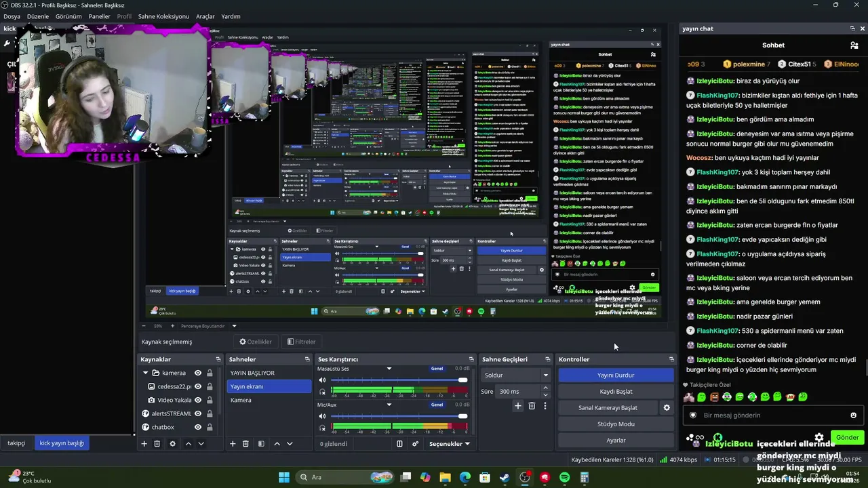Screen dimensions: 868x488
Task: Pop out the Ses Karıştırıcı dock panel
Action: click(471, 359)
